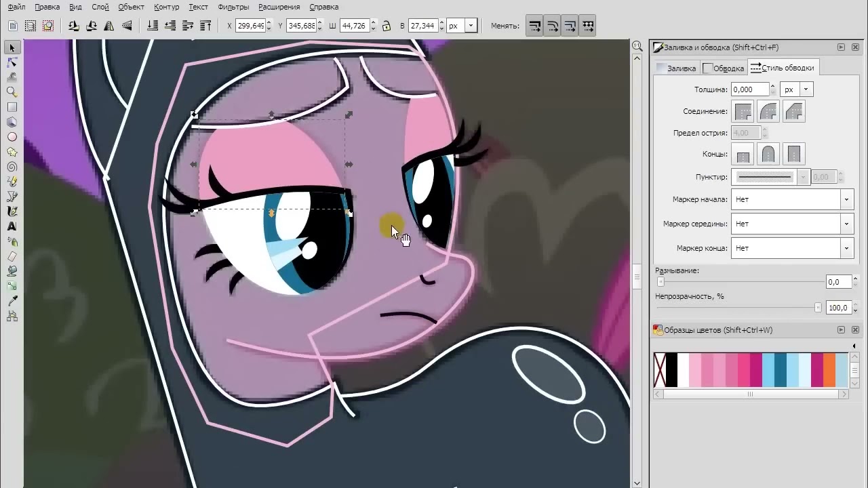
Task: Switch to the Обводка tab
Action: click(724, 68)
